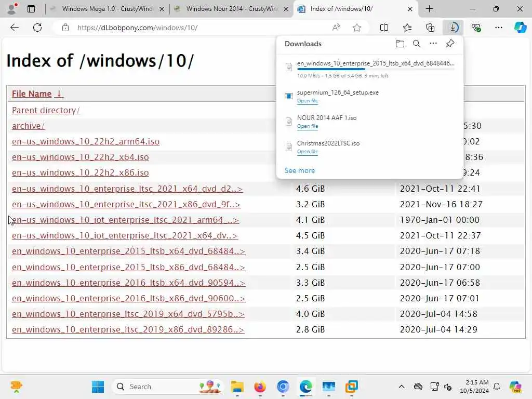Click See more in Downloads panel
This screenshot has width=532, height=399.
click(300, 170)
